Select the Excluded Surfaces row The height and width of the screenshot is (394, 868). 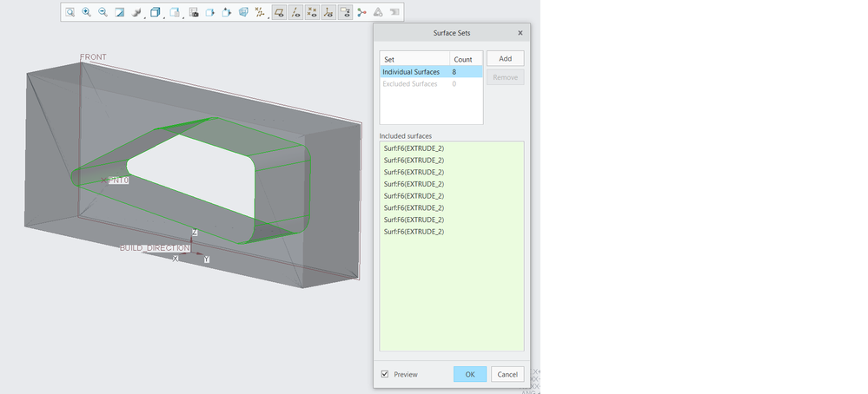pyautogui.click(x=410, y=84)
